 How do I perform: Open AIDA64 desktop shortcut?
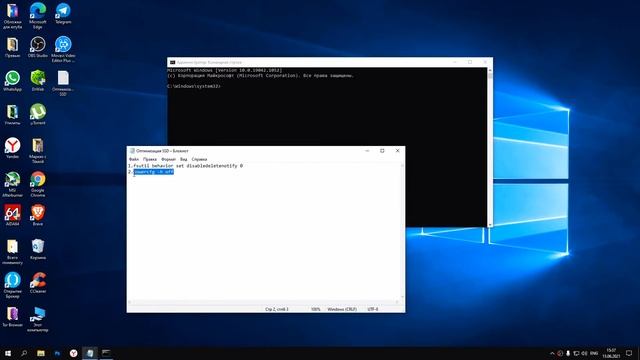pos(12,215)
